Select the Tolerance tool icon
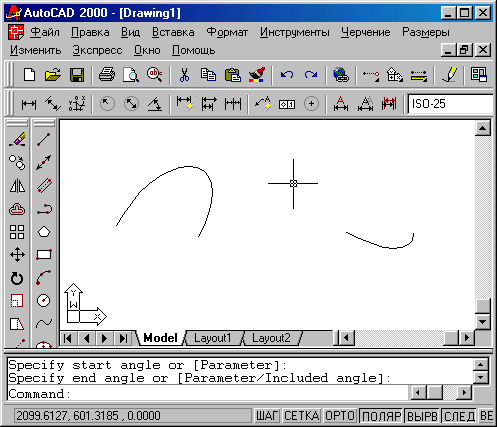497x427 pixels. click(287, 104)
